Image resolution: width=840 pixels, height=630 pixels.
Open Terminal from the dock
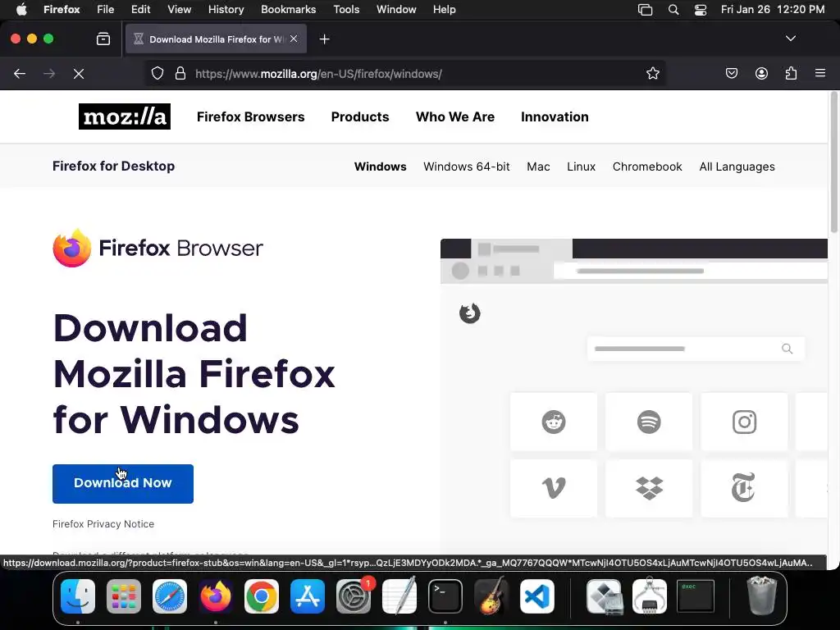(445, 596)
